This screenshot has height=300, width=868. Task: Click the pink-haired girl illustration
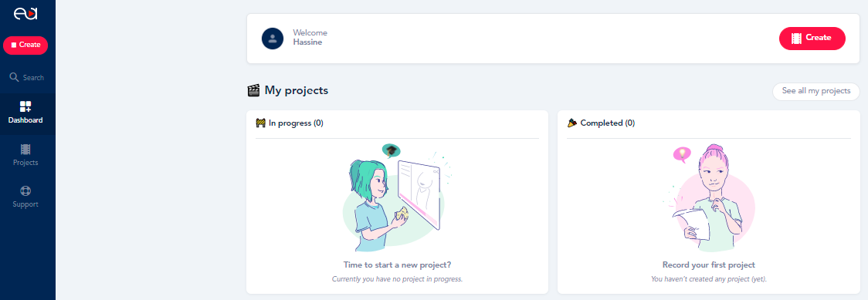click(x=709, y=197)
